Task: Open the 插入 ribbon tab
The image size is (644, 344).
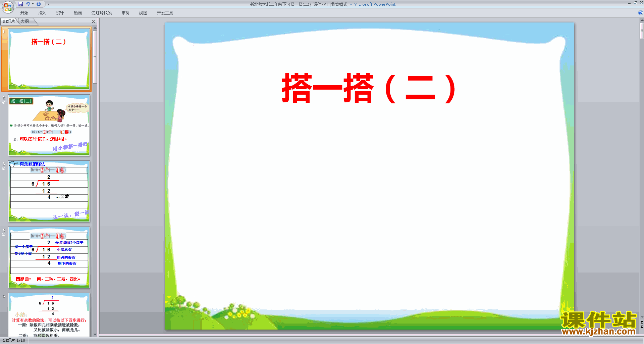Action: [x=42, y=13]
